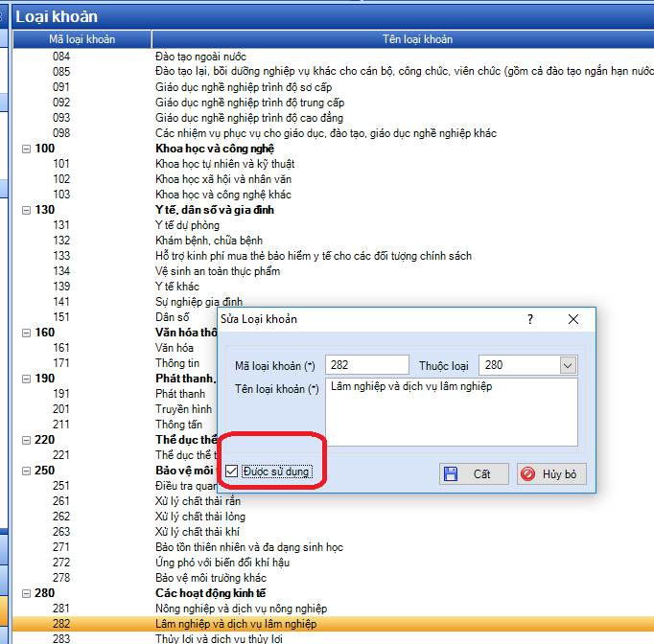The height and width of the screenshot is (644, 654).
Task: Click the dialog help question mark
Action: pyautogui.click(x=530, y=319)
